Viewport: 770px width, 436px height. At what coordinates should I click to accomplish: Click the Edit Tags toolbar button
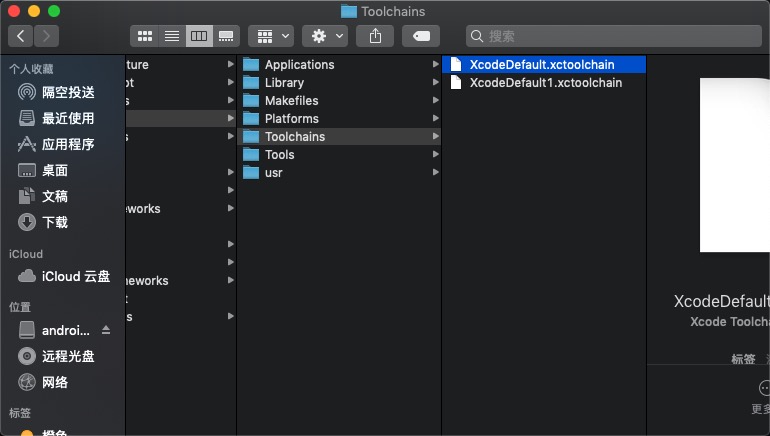(x=421, y=36)
